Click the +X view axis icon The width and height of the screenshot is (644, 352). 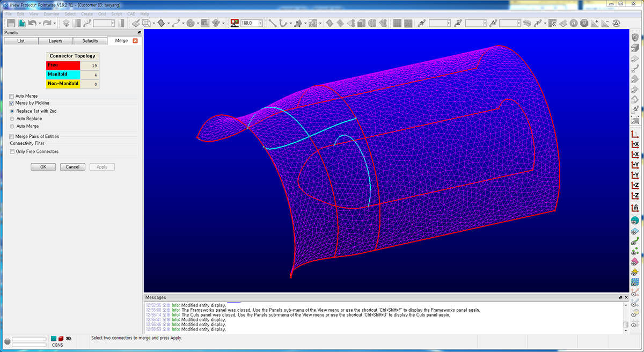[x=634, y=144]
